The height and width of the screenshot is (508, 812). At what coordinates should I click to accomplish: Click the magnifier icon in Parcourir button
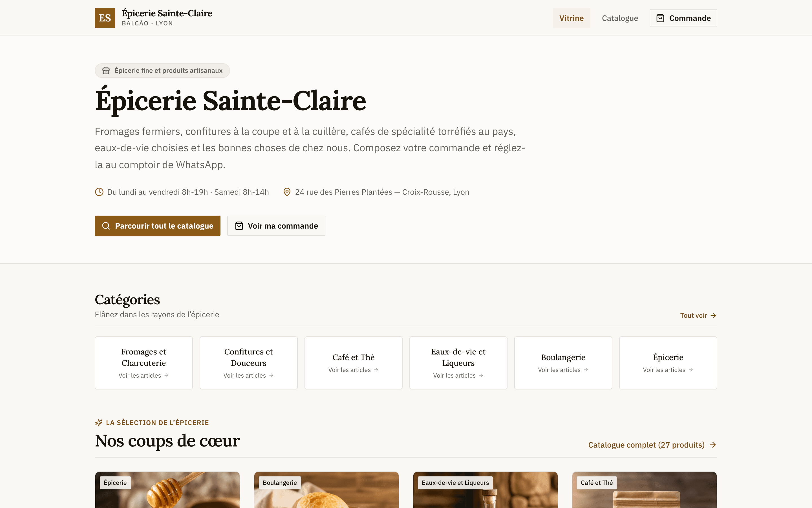coord(106,226)
